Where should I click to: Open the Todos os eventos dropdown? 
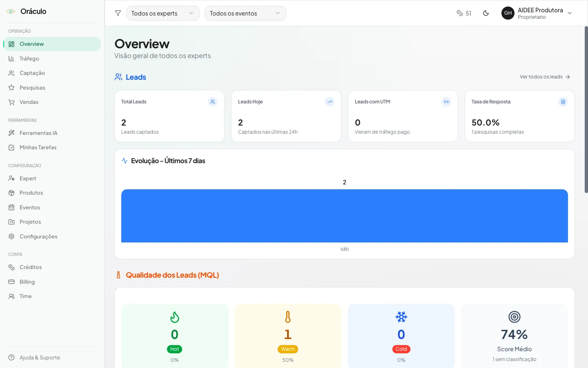(245, 13)
